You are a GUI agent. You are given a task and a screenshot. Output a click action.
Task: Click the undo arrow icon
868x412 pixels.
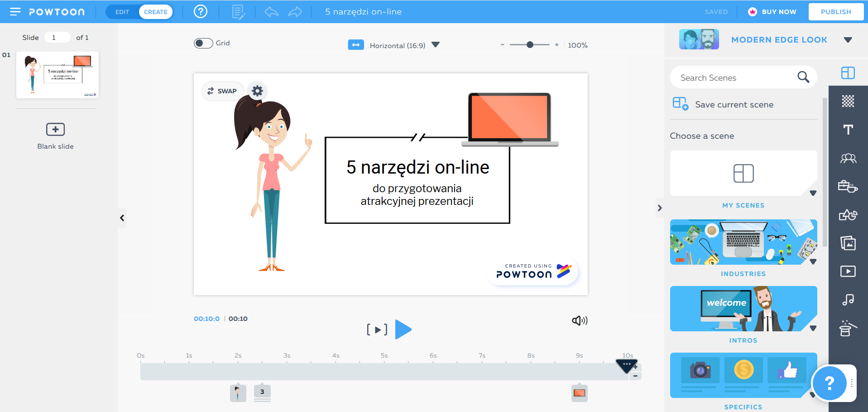(x=271, y=12)
